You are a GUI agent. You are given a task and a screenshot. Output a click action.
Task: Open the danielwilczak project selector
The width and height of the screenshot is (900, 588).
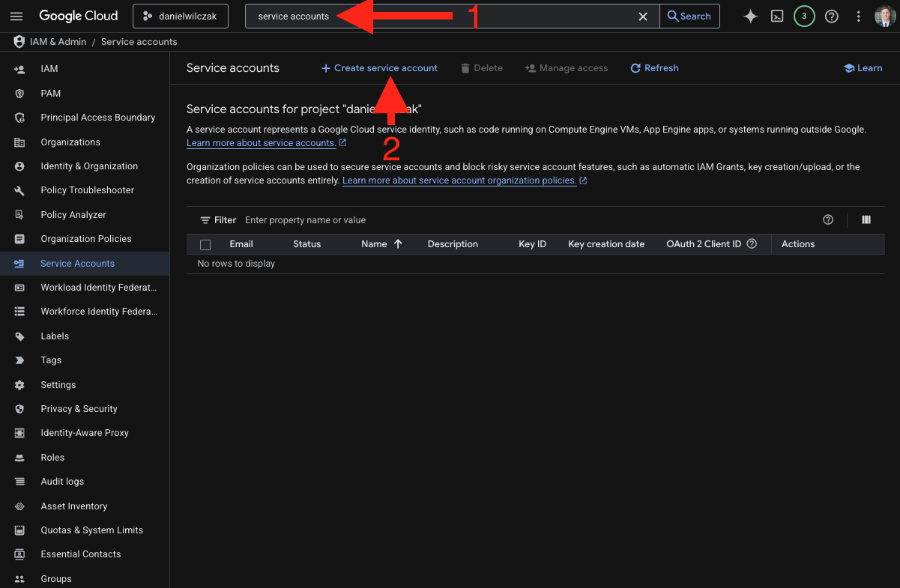[181, 16]
